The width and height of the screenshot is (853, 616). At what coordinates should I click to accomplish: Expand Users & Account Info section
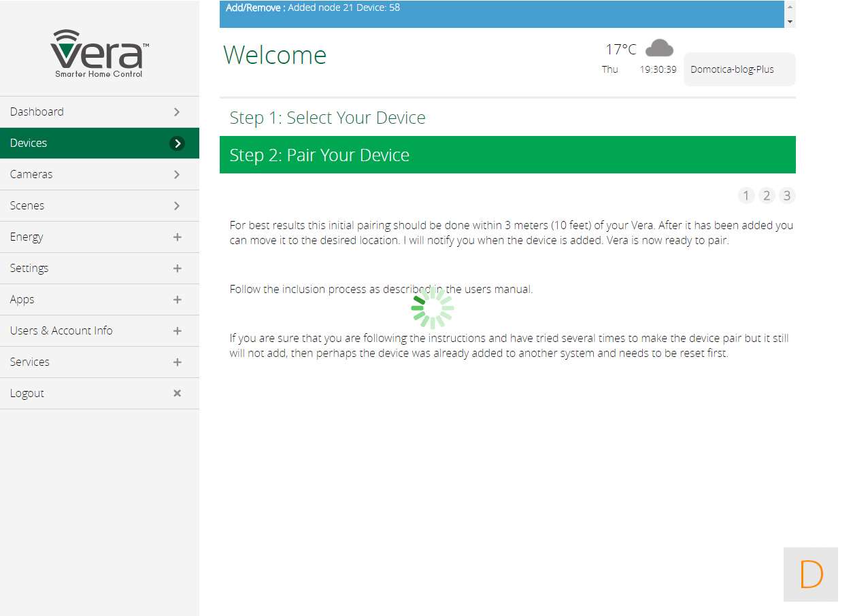point(177,330)
